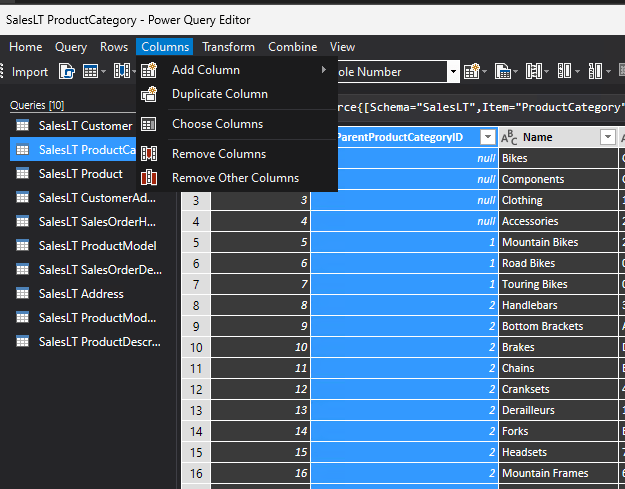Viewport: 625px width, 489px height.
Task: Open the Whole Number data type dropdown
Action: pyautogui.click(x=453, y=72)
